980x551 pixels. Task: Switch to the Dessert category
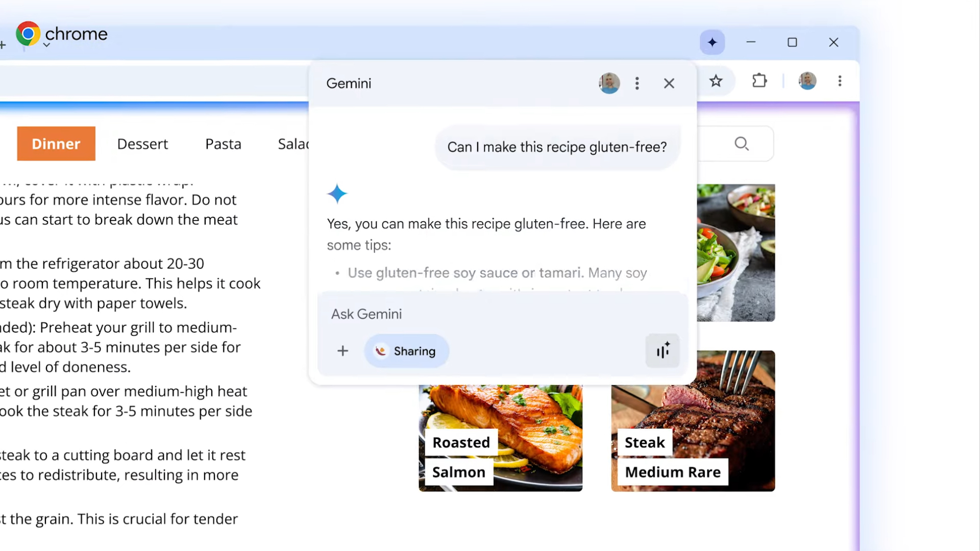coord(142,144)
